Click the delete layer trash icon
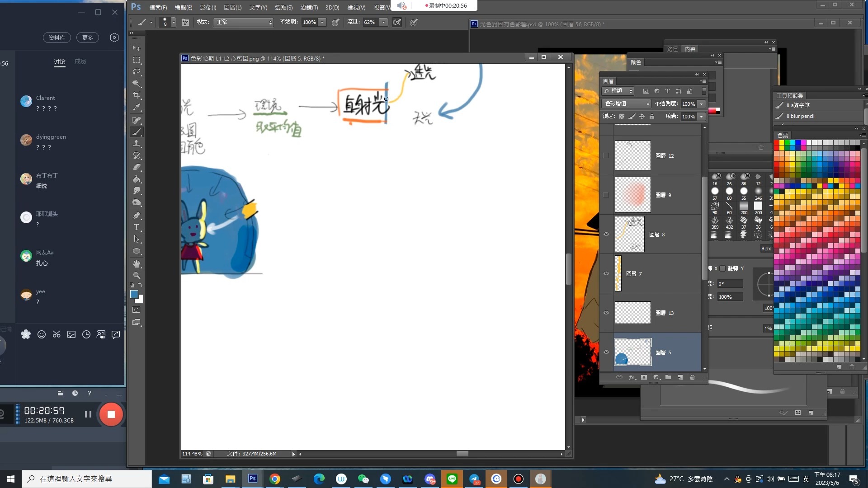Viewport: 868px width, 488px height. (x=692, y=377)
